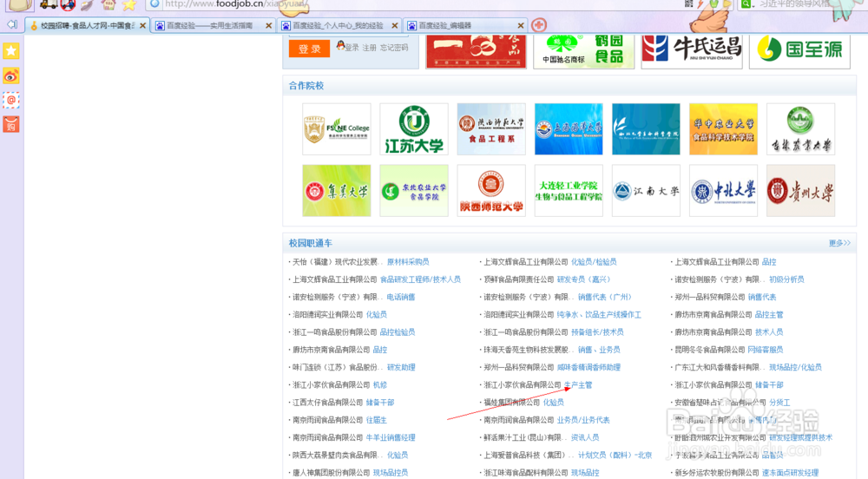
Task: Click the 江南大学 logo thumbnail
Action: pyautogui.click(x=646, y=190)
